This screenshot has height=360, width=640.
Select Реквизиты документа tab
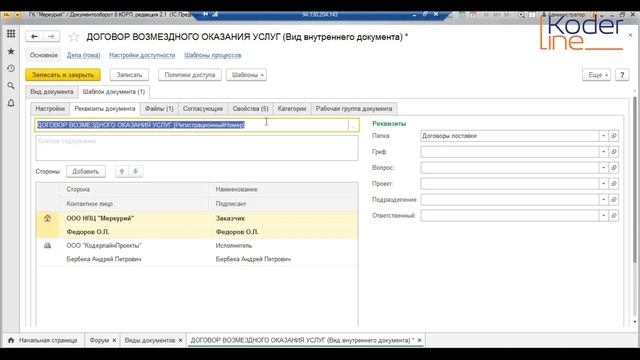pos(105,109)
